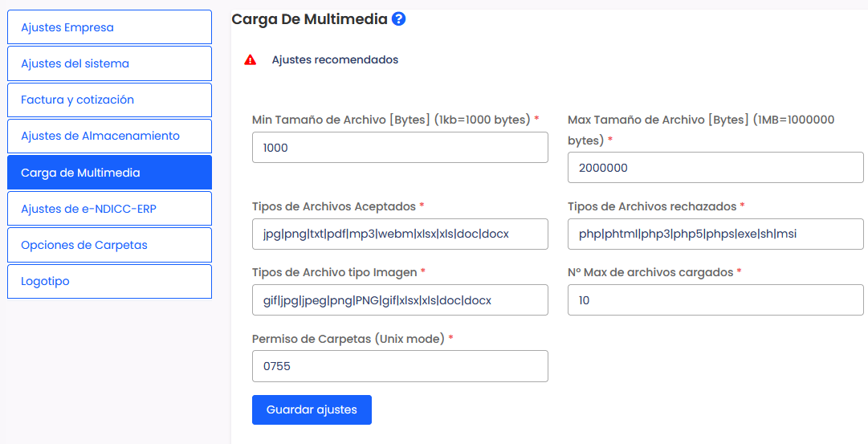The height and width of the screenshot is (444, 868).
Task: Click the Permiso de Carpetas Unix mode field
Action: 400,366
